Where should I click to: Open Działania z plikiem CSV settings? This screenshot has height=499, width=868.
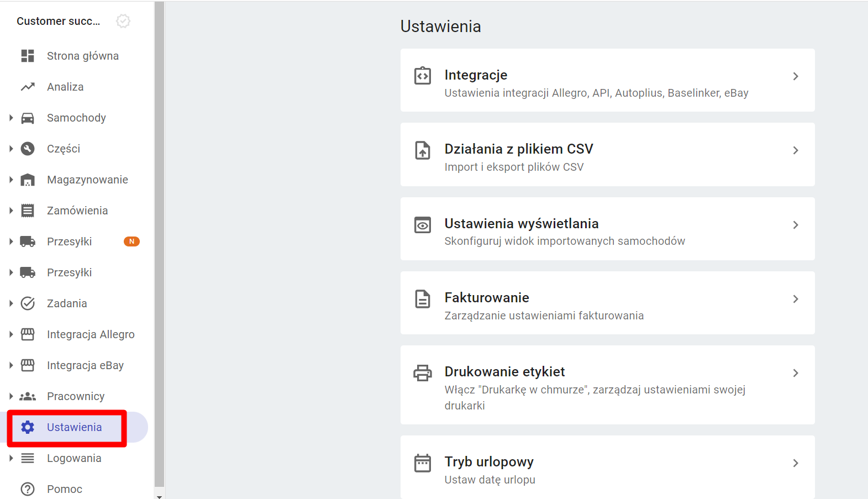pyautogui.click(x=607, y=155)
